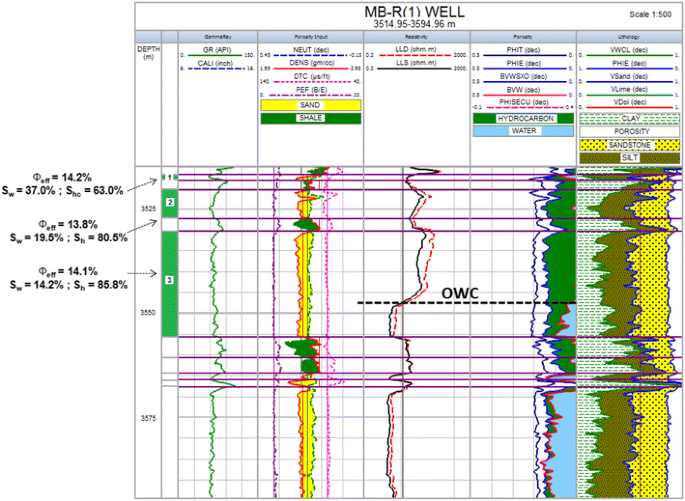Image resolution: width=685 pixels, height=501 pixels.
Task: Open the Lithology track header
Action: [x=629, y=37]
